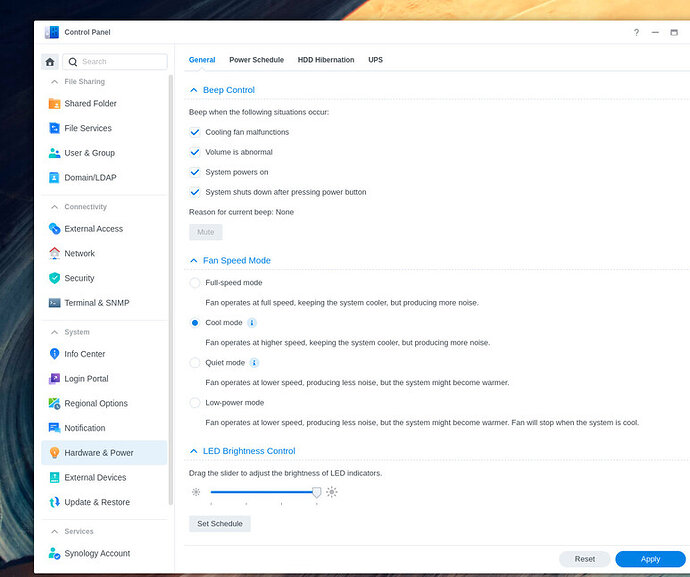This screenshot has height=577, width=690.
Task: Collapse the System sidebar group
Action: (x=54, y=332)
